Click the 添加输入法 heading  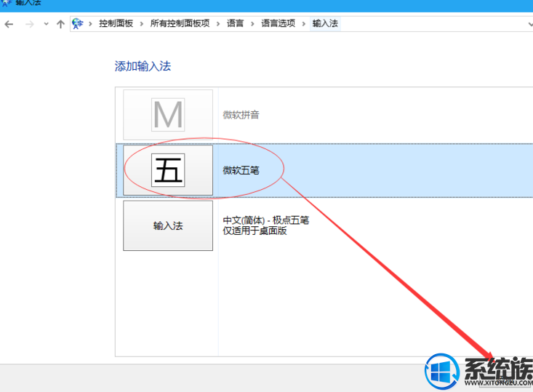coord(143,66)
